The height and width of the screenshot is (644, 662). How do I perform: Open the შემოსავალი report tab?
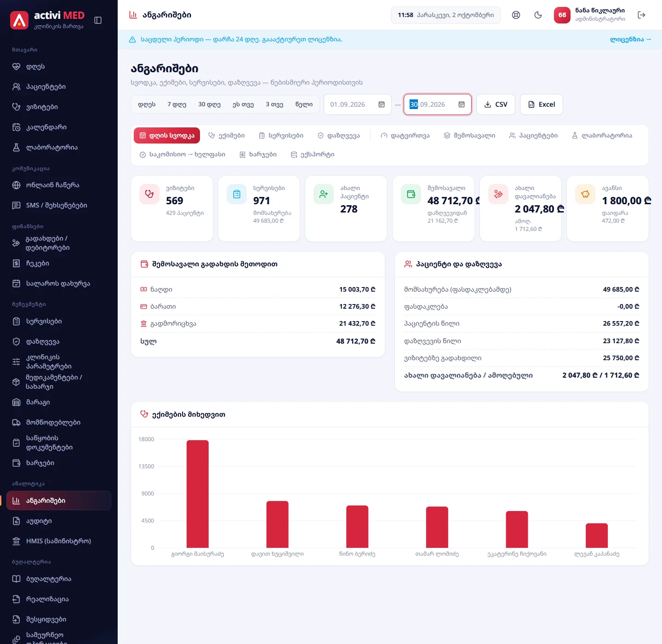pyautogui.click(x=469, y=136)
